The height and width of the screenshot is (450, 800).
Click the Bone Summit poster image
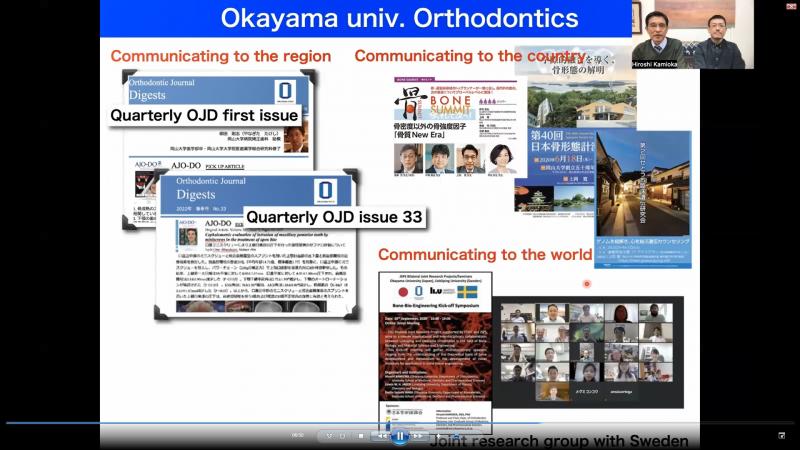pyautogui.click(x=456, y=128)
